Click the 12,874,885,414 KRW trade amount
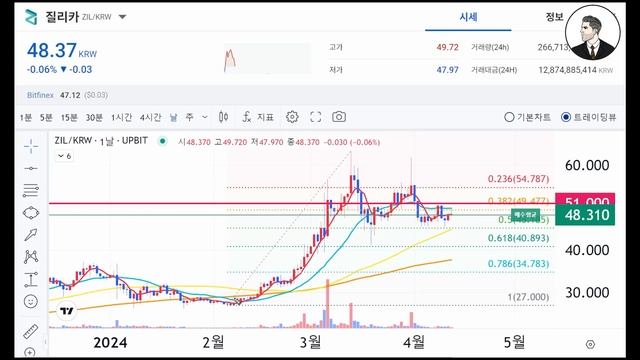 [x=576, y=70]
